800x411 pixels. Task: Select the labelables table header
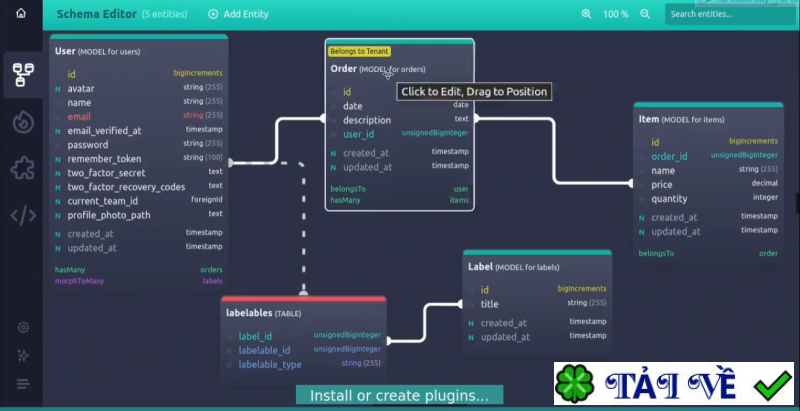tap(263, 313)
